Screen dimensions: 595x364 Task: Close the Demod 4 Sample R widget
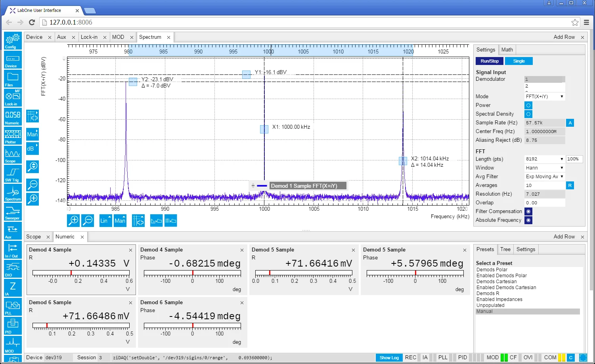tap(130, 250)
